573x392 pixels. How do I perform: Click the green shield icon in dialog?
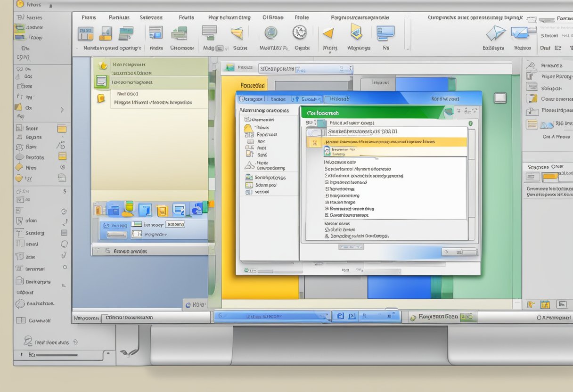[x=470, y=123]
